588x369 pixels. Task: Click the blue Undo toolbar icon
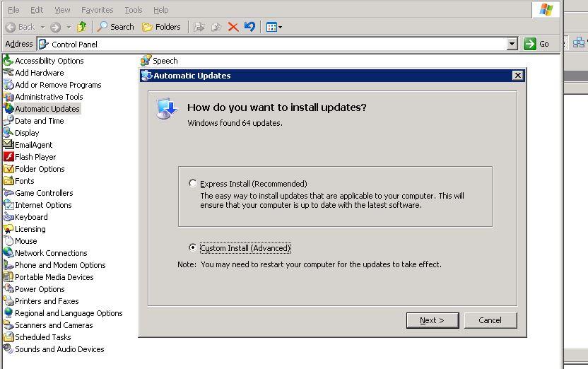(x=249, y=27)
